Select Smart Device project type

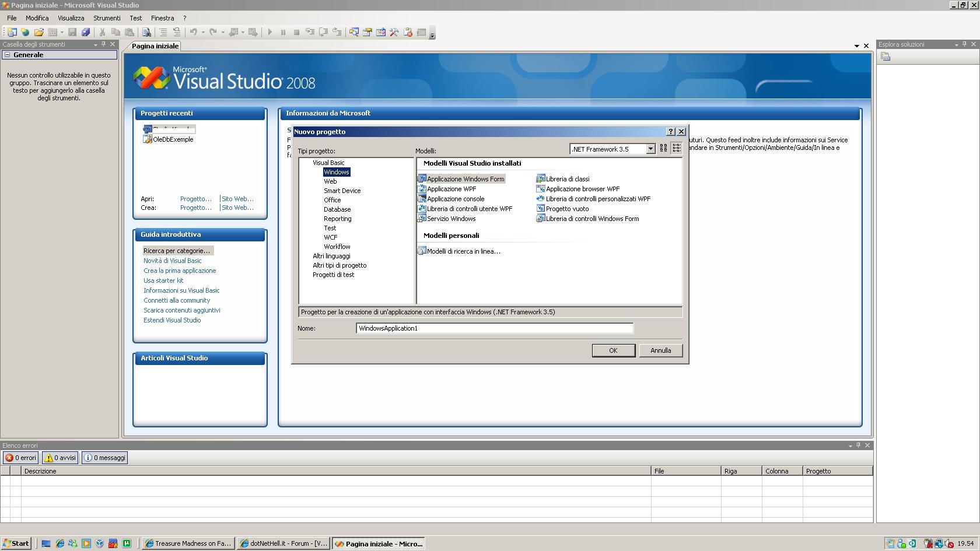click(342, 191)
